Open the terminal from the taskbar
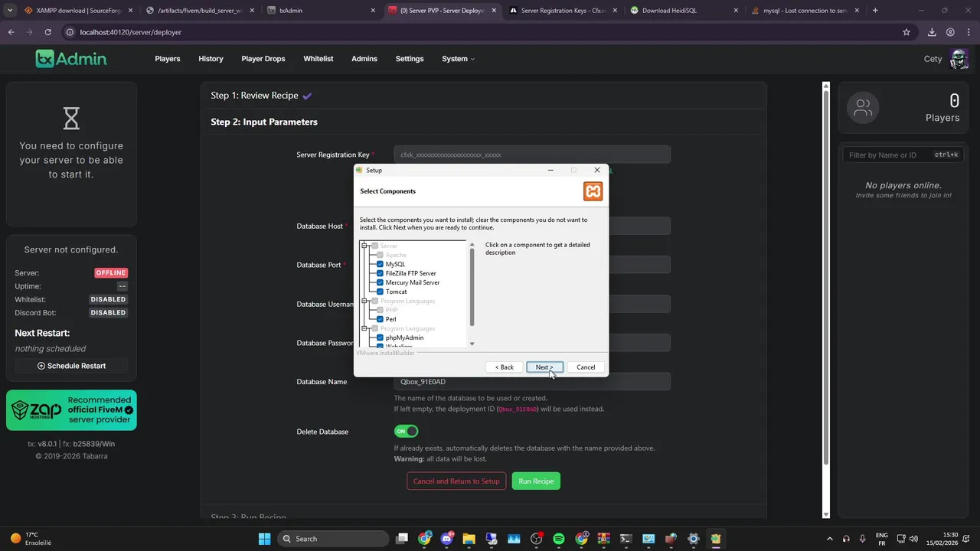The width and height of the screenshot is (980, 551). [626, 539]
